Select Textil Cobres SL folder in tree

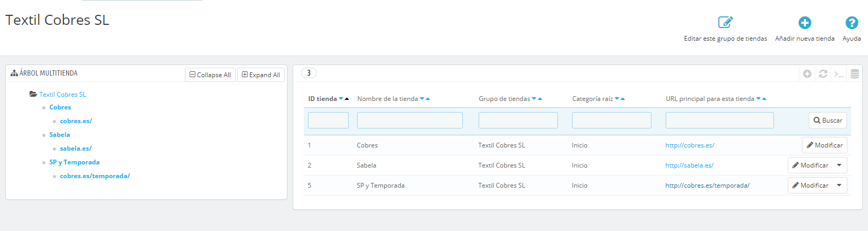62,95
